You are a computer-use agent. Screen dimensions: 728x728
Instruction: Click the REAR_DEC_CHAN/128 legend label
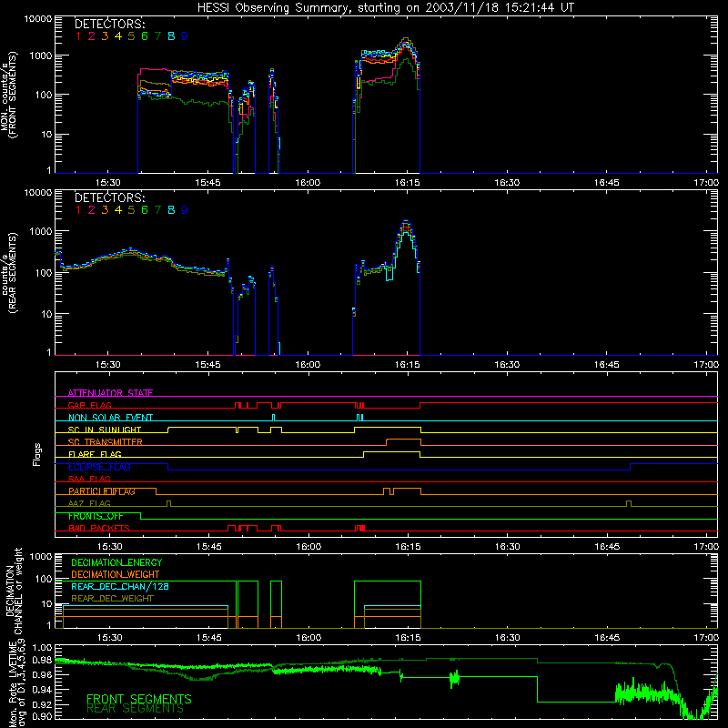120,586
